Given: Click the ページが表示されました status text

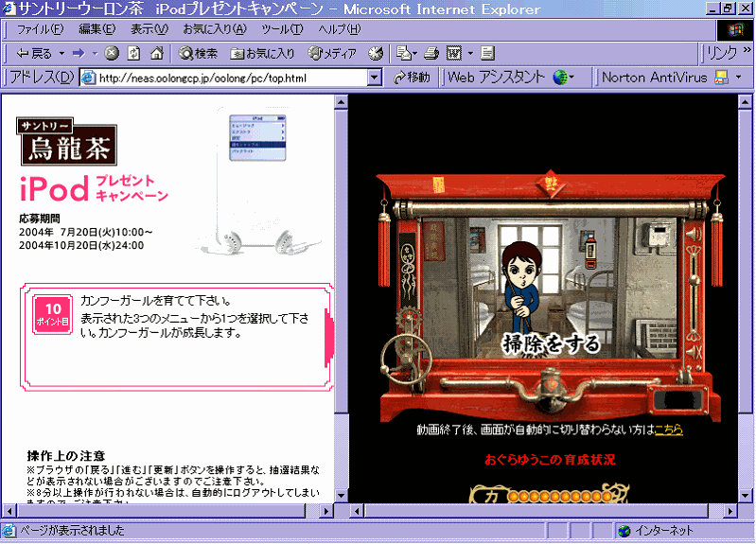Looking at the screenshot, I should pyautogui.click(x=72, y=531).
